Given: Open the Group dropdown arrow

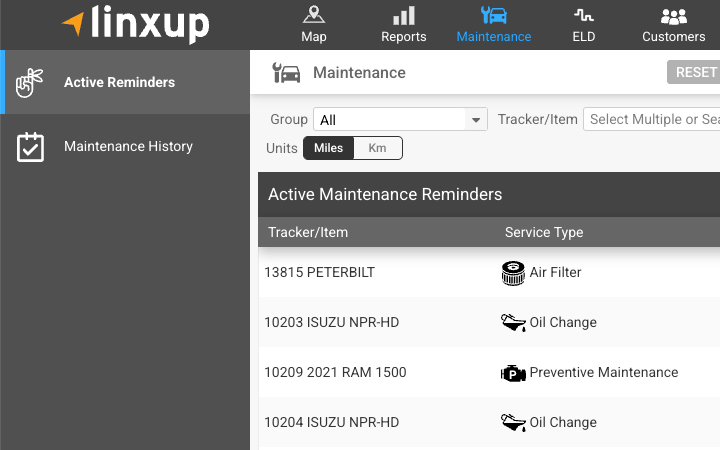Looking at the screenshot, I should 476,120.
